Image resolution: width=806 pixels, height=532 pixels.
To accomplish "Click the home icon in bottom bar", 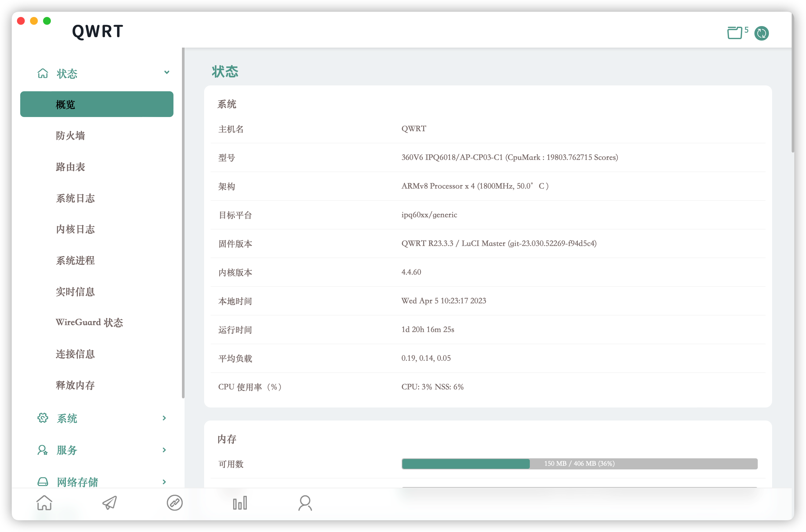I will pyautogui.click(x=44, y=502).
